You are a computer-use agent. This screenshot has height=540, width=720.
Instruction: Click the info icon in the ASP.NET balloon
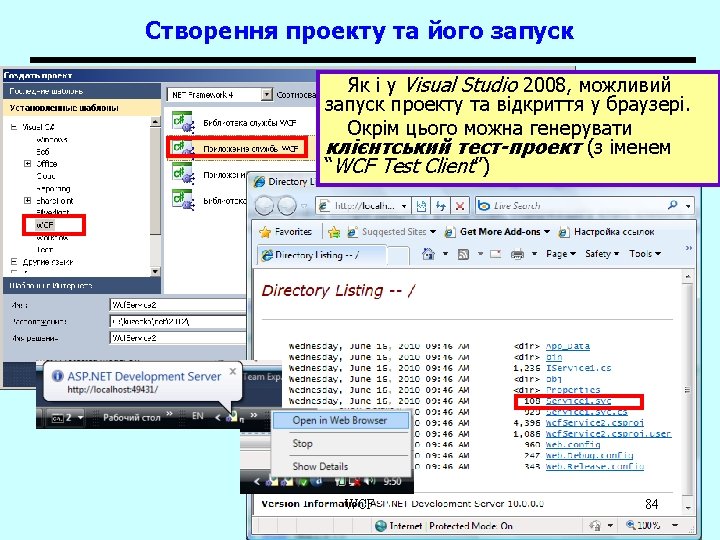point(57,376)
